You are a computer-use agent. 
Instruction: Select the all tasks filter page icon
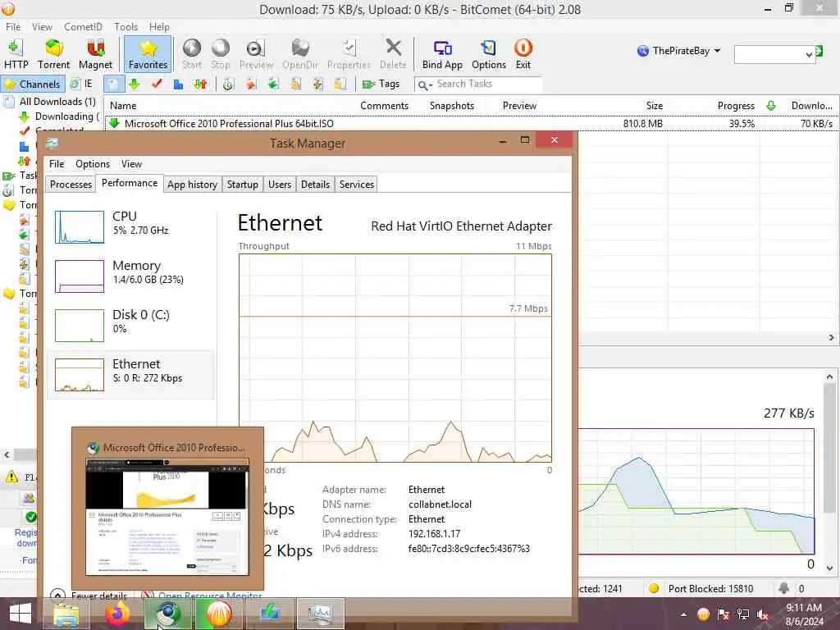[x=113, y=84]
